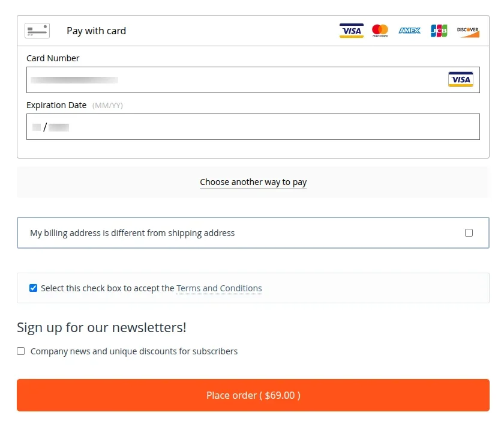Open the Terms and Conditions link

[x=219, y=288]
